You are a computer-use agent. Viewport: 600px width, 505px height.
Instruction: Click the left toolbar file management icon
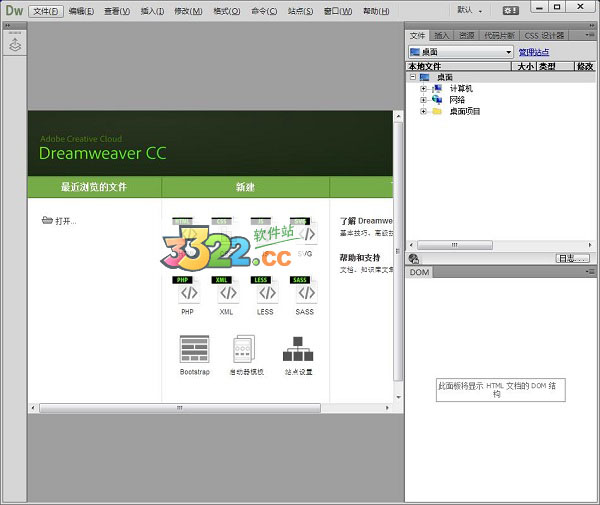(15, 45)
